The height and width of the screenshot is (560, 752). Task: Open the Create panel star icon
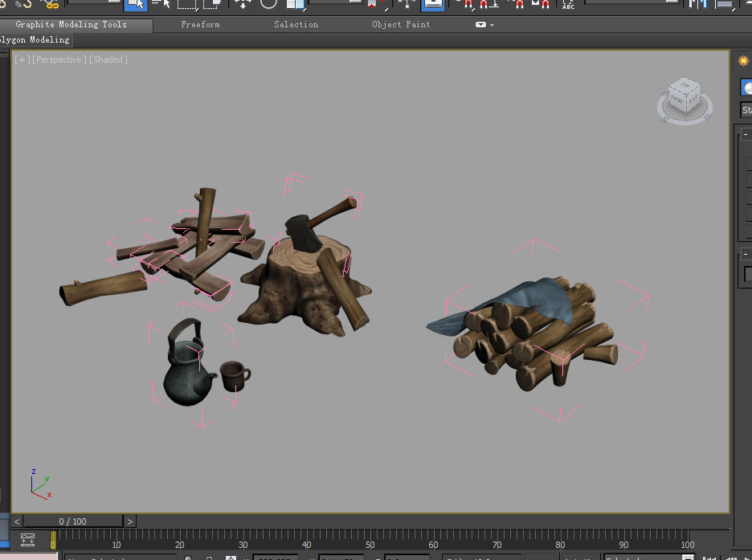pyautogui.click(x=743, y=61)
